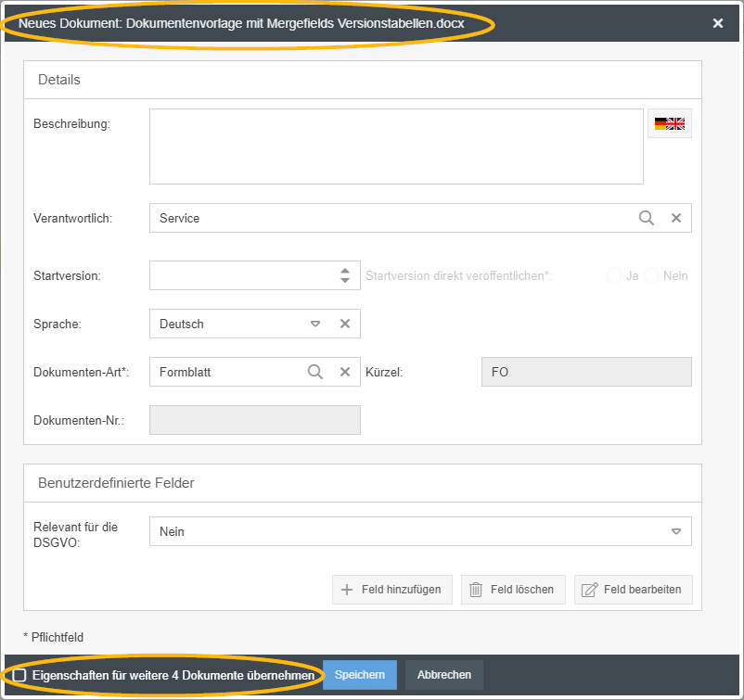Click the Feld bearbeiten button
This screenshot has width=744, height=700.
click(633, 590)
